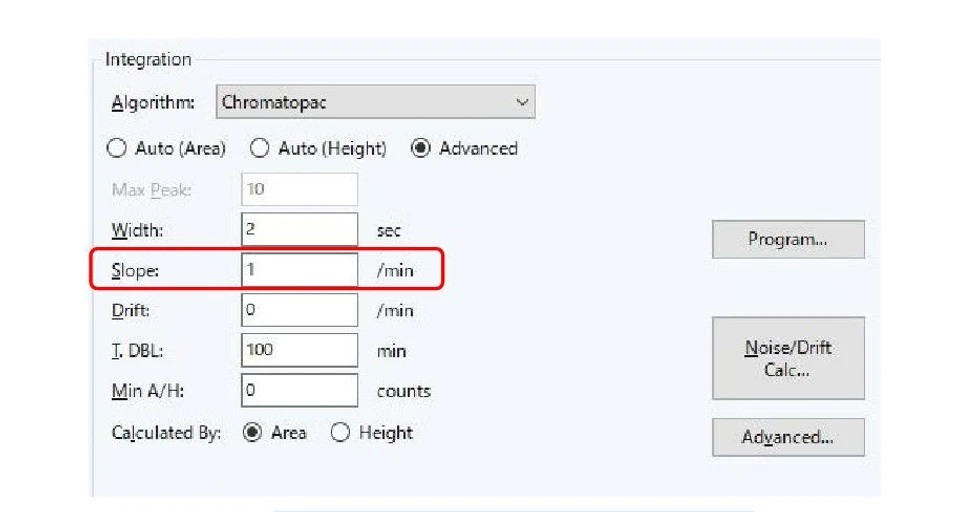The image size is (979, 512).
Task: Click the Calculated By label
Action: click(166, 433)
